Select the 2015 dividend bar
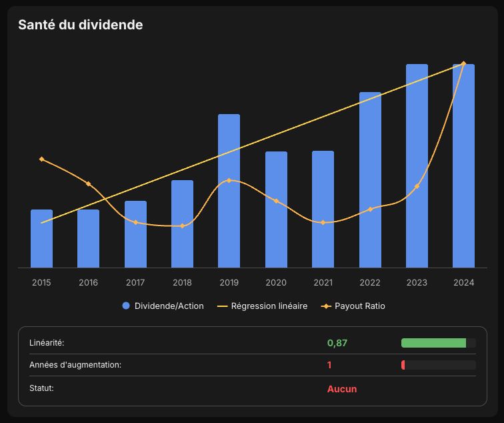 tap(41, 238)
